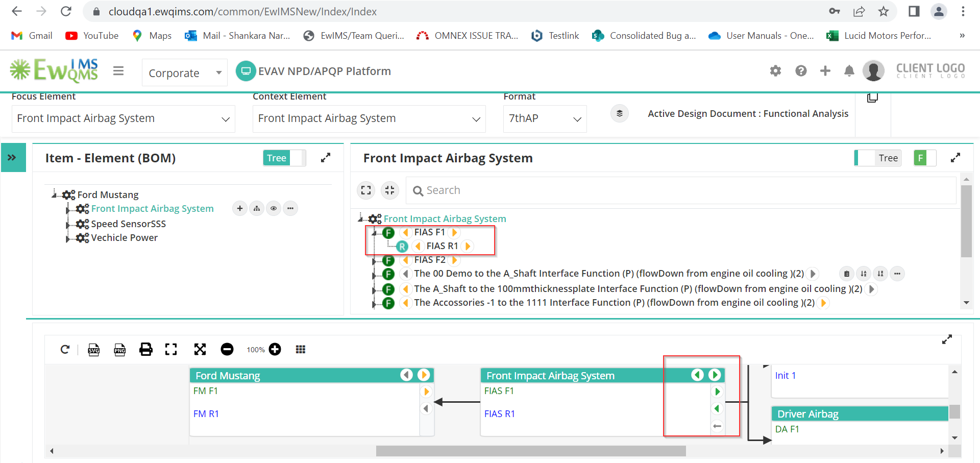This screenshot has width=980, height=463.
Task: Collapse the Ford Mustang tree node
Action: point(54,194)
